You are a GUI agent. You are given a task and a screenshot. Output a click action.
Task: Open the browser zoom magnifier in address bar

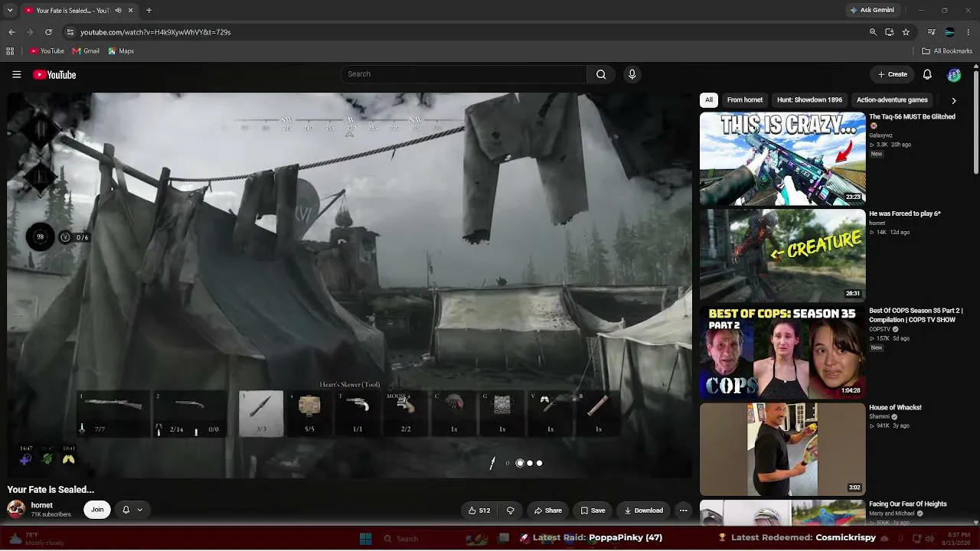[x=873, y=32]
